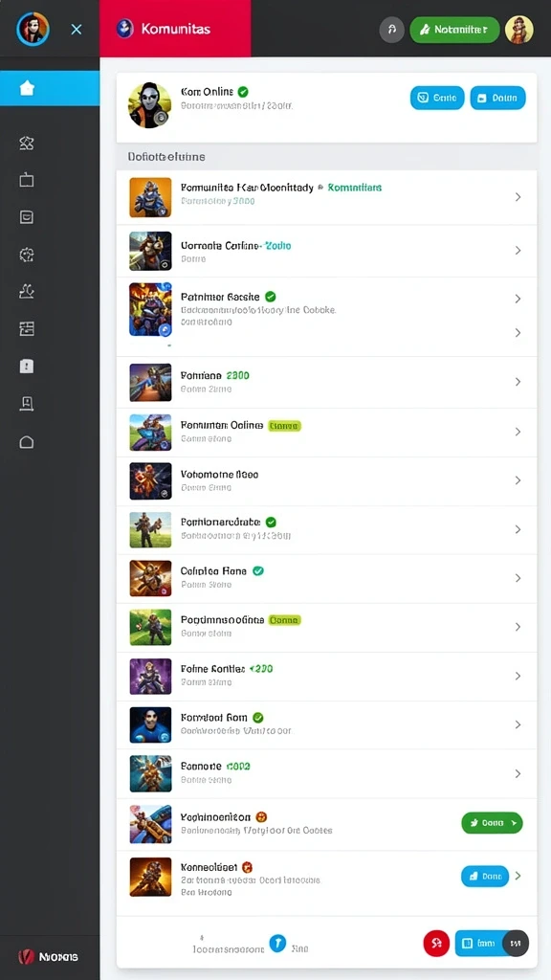Expand the first Komunitas list row chevron
The width and height of the screenshot is (551, 980).
tap(518, 197)
